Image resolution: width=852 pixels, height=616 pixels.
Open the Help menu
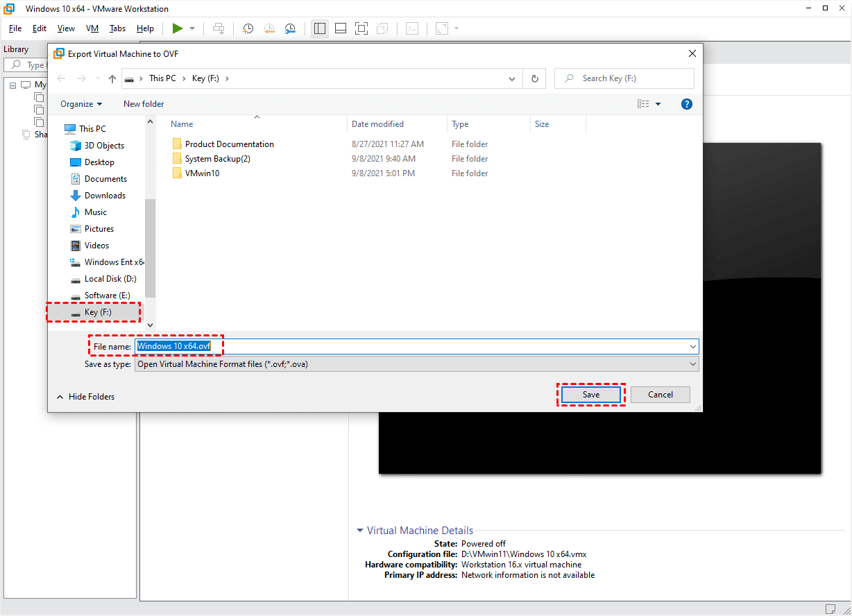click(x=145, y=28)
